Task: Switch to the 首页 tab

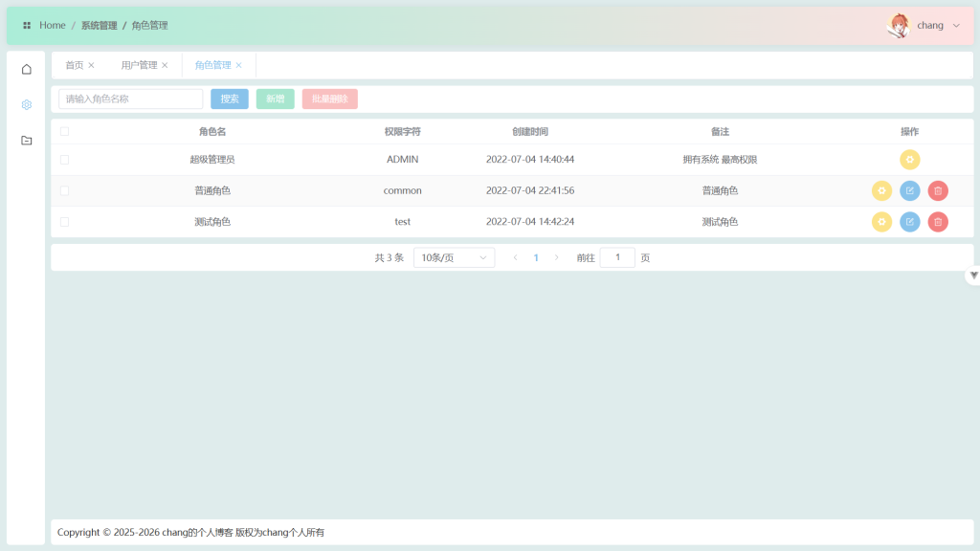Action: [x=74, y=65]
